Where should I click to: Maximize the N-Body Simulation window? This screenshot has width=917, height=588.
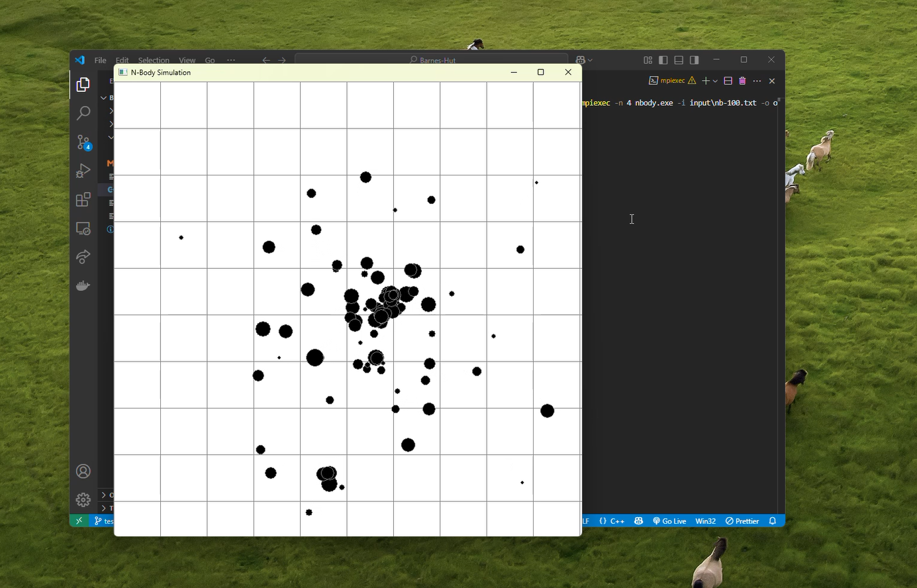coord(541,72)
